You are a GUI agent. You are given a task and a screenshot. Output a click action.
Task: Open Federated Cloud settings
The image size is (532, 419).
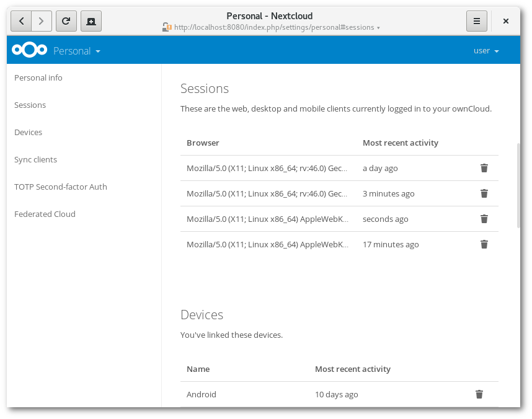45,214
